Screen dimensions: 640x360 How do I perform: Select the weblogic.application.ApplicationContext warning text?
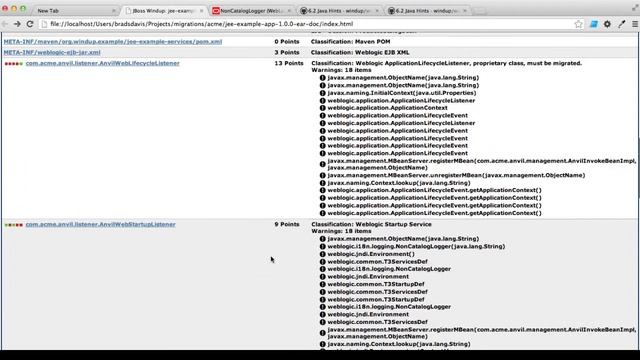tap(387, 108)
